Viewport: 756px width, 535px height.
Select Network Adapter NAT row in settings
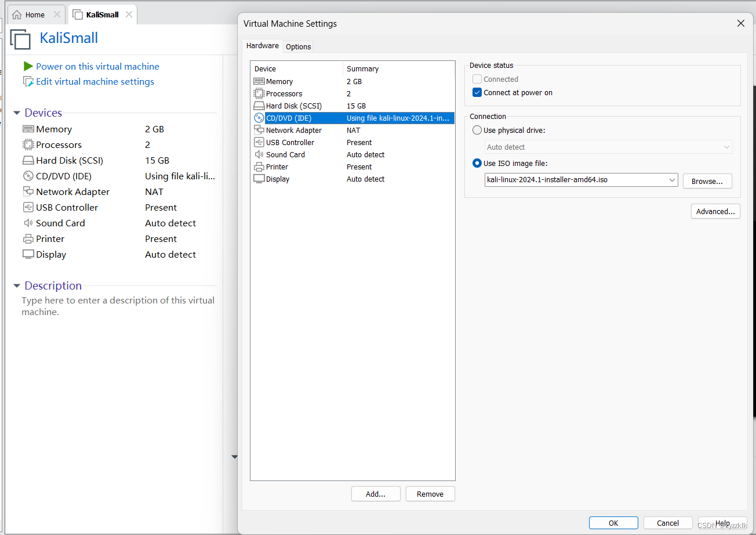point(352,131)
